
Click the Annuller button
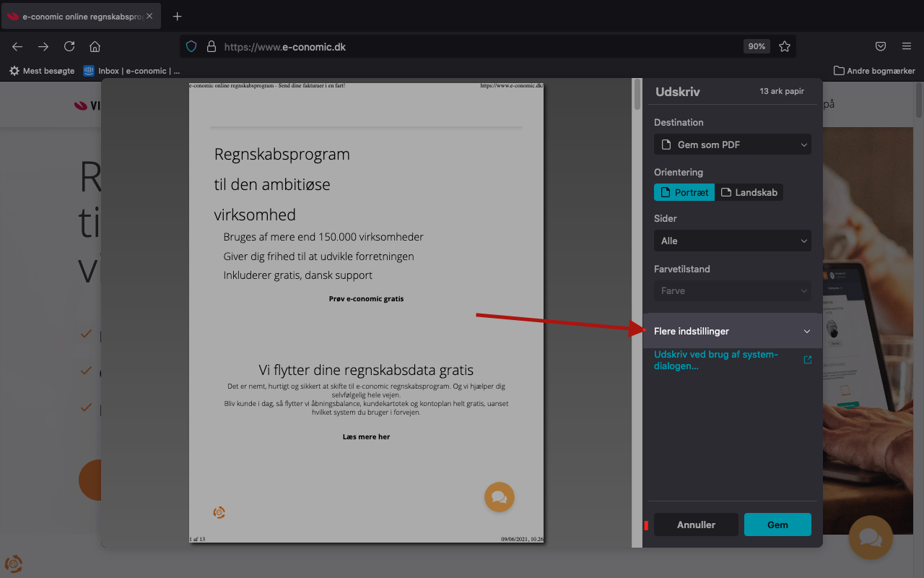[x=696, y=525]
